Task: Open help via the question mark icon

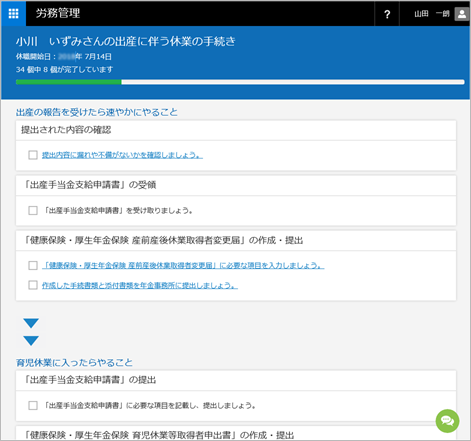Action: pyautogui.click(x=387, y=14)
